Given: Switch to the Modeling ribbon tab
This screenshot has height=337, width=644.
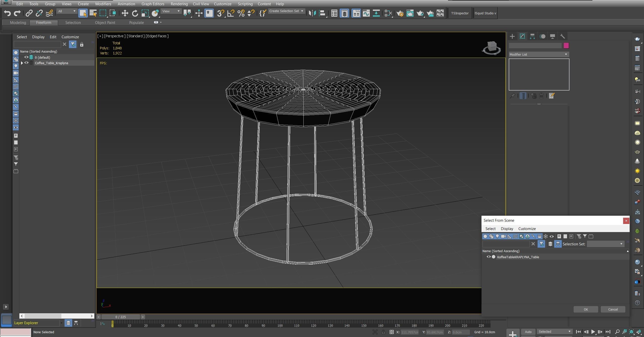Looking at the screenshot, I should tap(18, 23).
